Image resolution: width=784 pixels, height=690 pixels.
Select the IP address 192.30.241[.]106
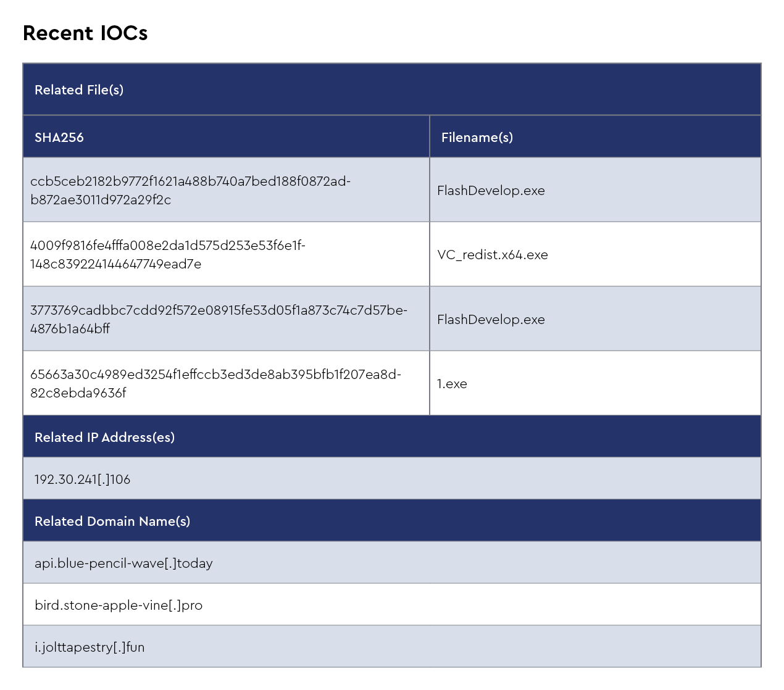[83, 480]
